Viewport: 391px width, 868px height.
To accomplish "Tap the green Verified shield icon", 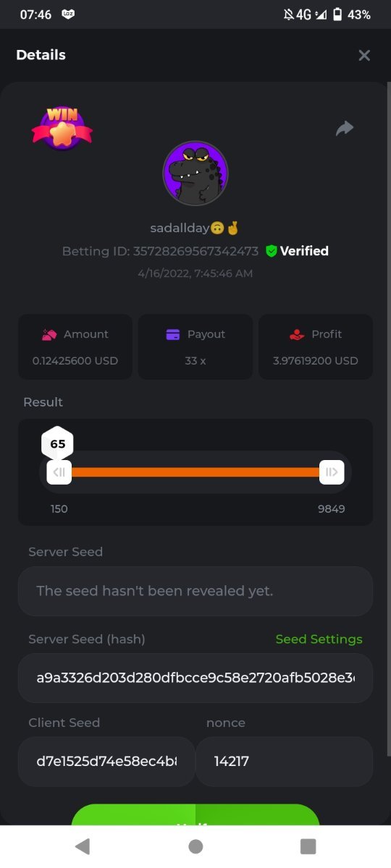I will point(272,251).
